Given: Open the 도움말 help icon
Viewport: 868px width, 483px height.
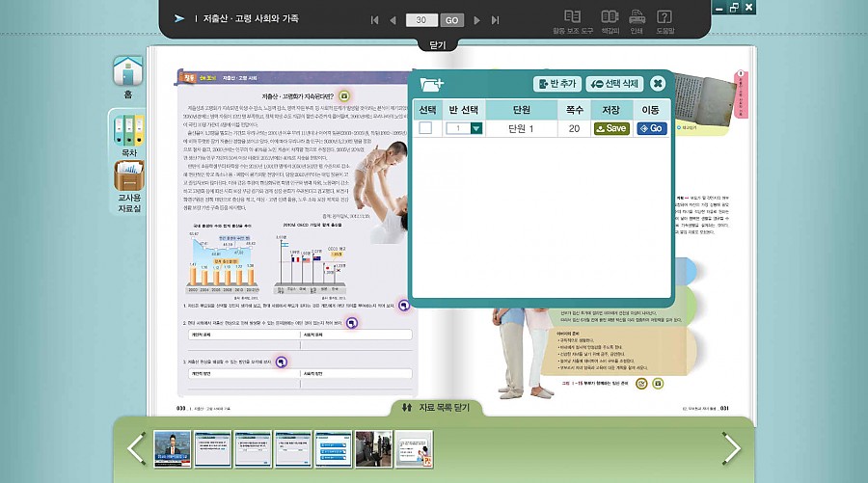Looking at the screenshot, I should pyautogui.click(x=665, y=19).
